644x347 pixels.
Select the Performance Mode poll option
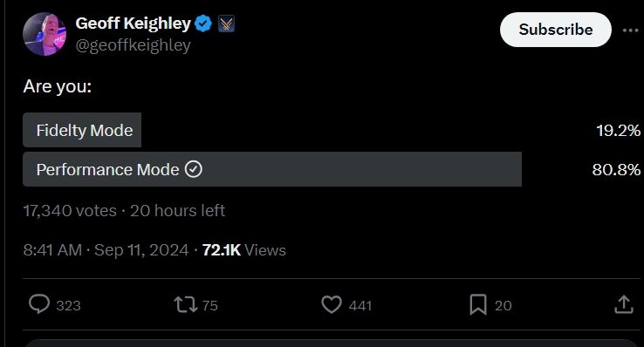tap(272, 169)
